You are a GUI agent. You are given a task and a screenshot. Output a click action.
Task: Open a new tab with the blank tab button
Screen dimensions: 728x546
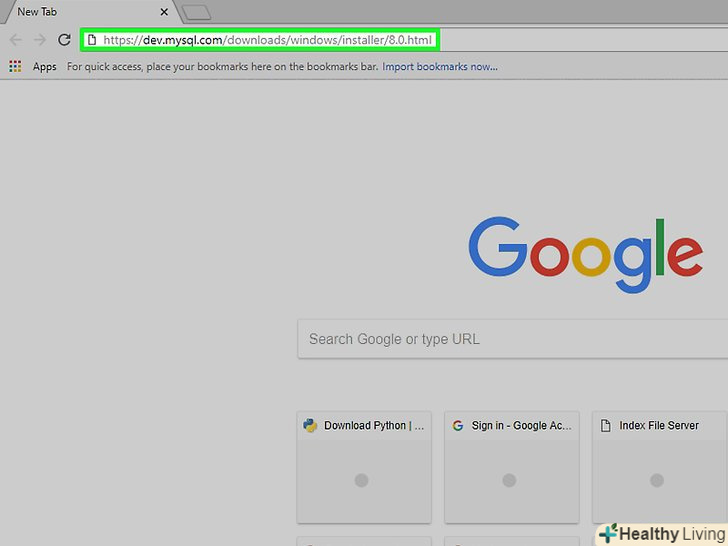tap(196, 13)
